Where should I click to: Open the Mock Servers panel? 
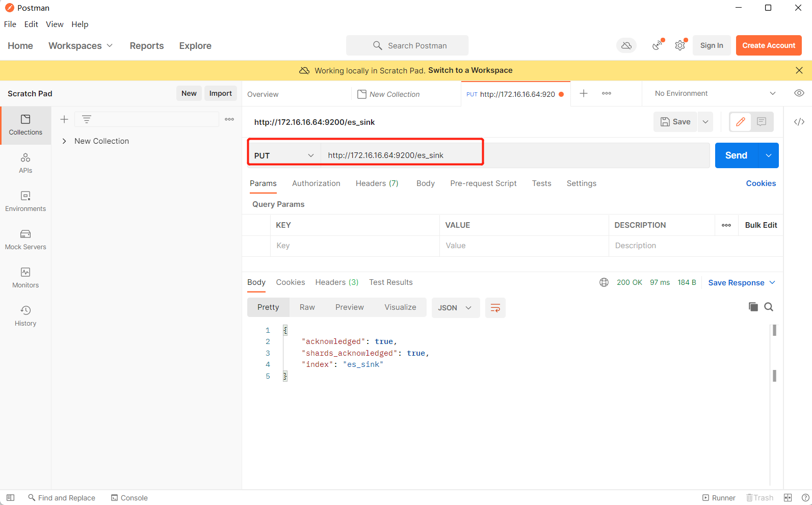coord(25,240)
